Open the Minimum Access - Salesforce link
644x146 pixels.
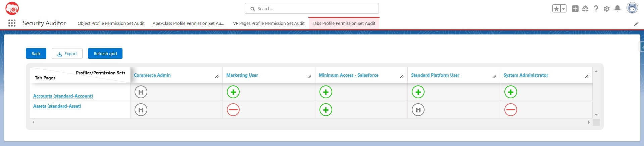tap(348, 75)
